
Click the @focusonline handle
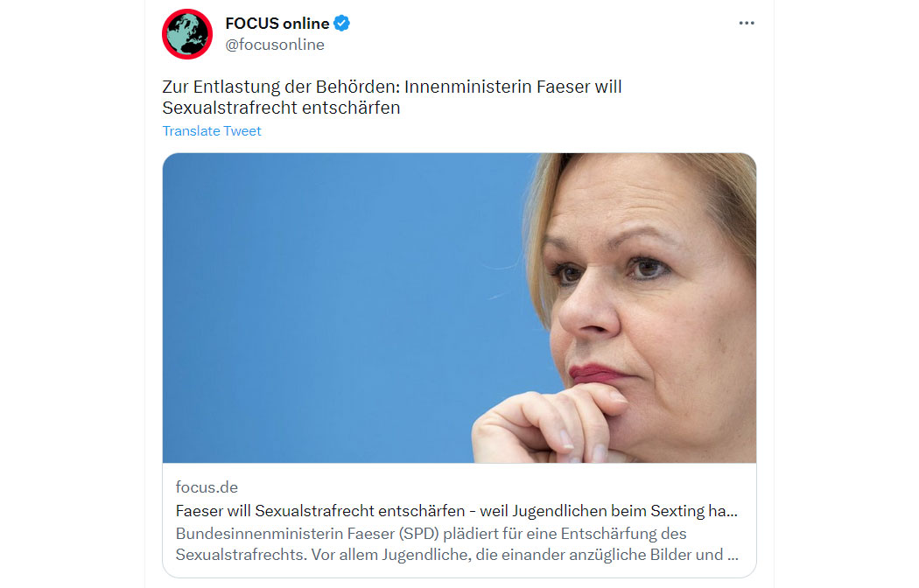(275, 45)
